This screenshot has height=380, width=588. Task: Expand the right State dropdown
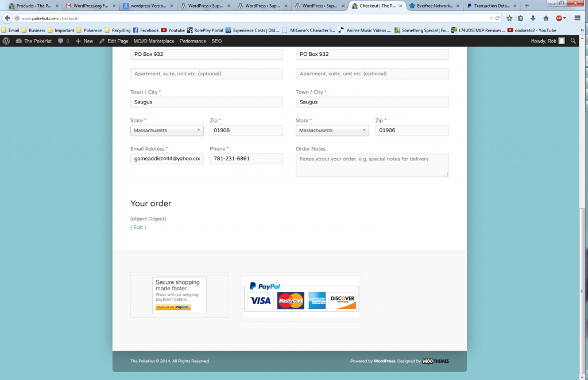(x=332, y=130)
